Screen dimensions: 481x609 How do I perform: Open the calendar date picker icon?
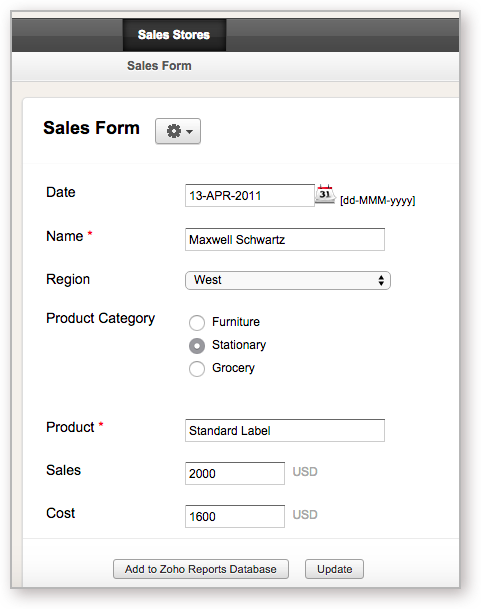(x=325, y=194)
